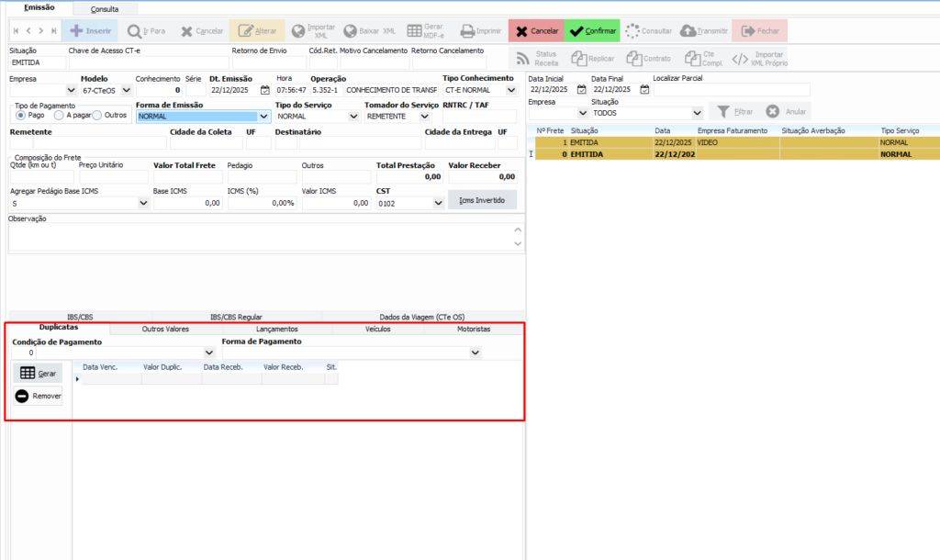Open the CST dropdown list

[438, 203]
